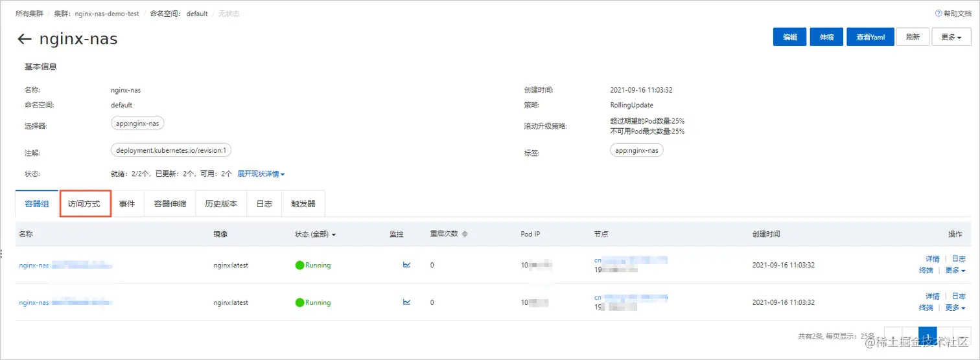
Task: Switch to the 容器组 tab
Action: pyautogui.click(x=36, y=203)
